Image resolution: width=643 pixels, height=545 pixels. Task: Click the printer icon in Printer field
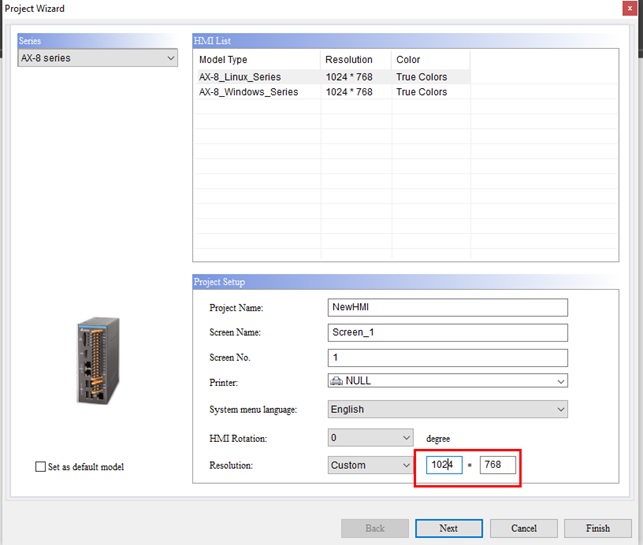[x=336, y=381]
